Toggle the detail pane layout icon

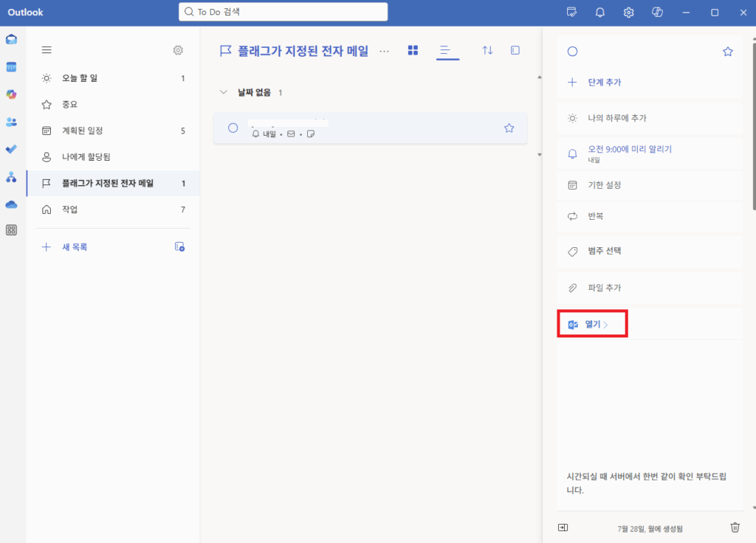pyautogui.click(x=515, y=50)
